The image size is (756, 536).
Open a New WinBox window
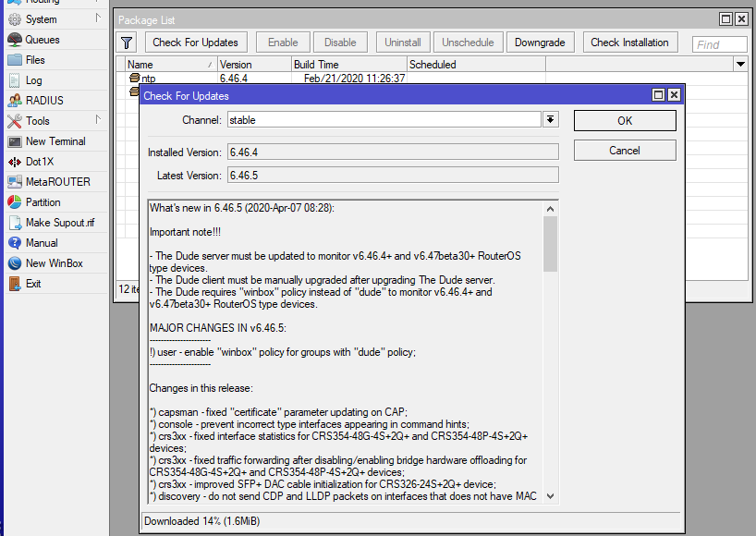click(54, 263)
